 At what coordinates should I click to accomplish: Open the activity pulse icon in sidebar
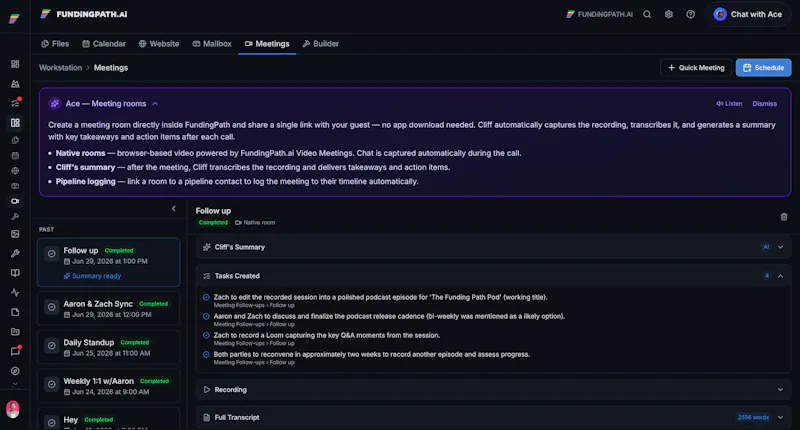(15, 293)
